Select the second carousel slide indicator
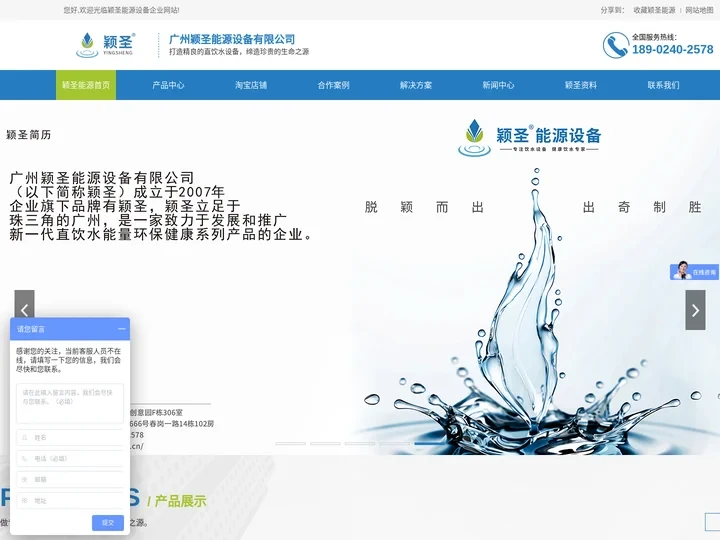Viewport: 720px width, 540px height. click(325, 444)
